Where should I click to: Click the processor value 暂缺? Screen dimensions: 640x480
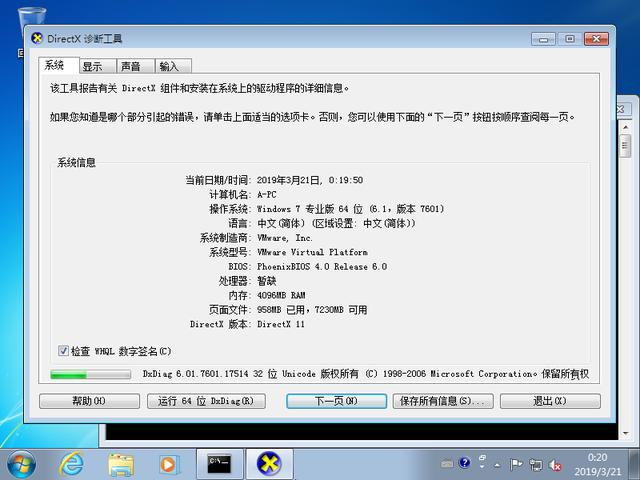tap(267, 281)
